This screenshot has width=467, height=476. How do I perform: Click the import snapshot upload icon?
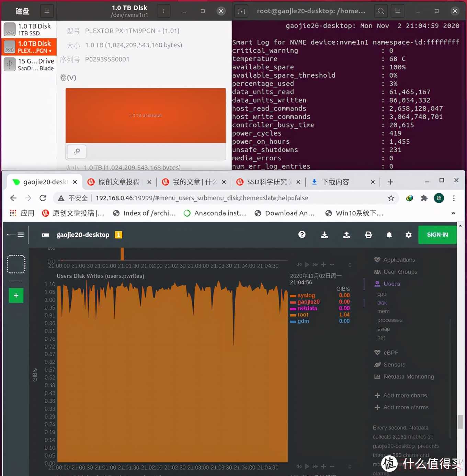point(346,235)
